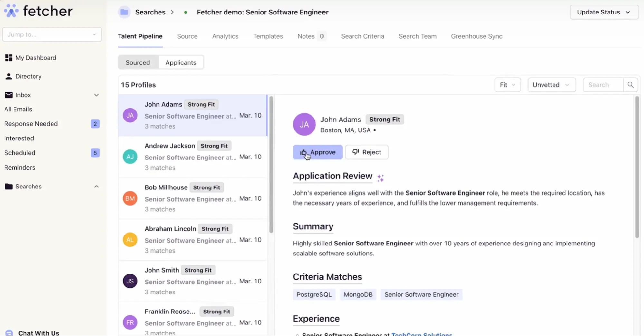Click the Scheduled count badge
The height and width of the screenshot is (336, 644).
pos(95,153)
